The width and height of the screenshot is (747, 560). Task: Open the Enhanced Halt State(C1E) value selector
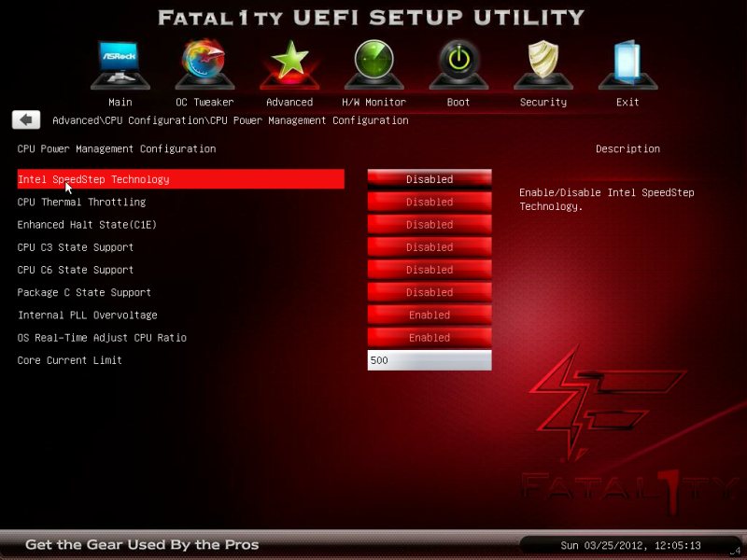(430, 224)
